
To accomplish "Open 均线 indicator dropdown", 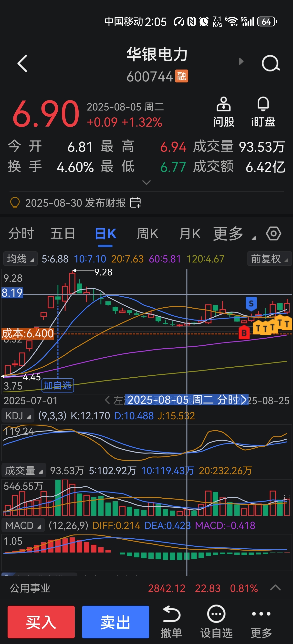I will click(21, 259).
